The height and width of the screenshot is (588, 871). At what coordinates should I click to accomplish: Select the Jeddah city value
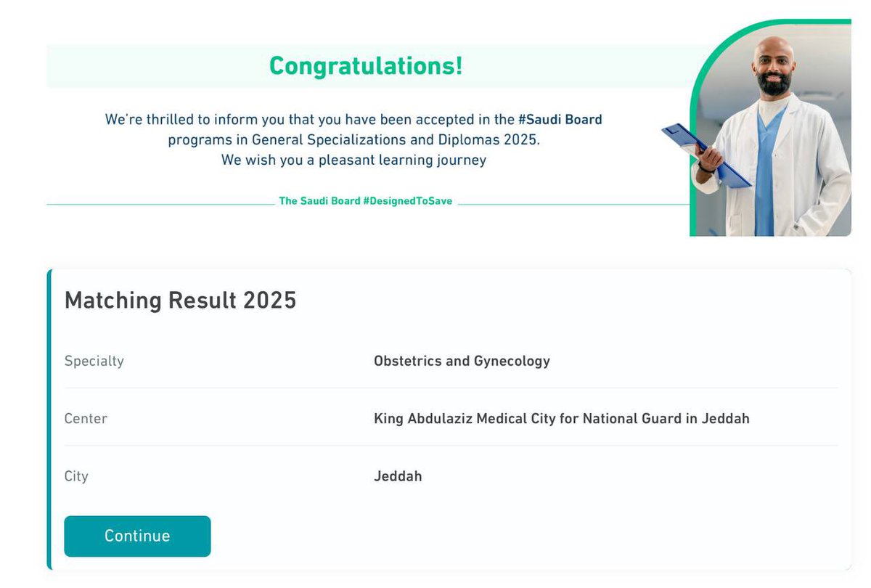tap(398, 477)
